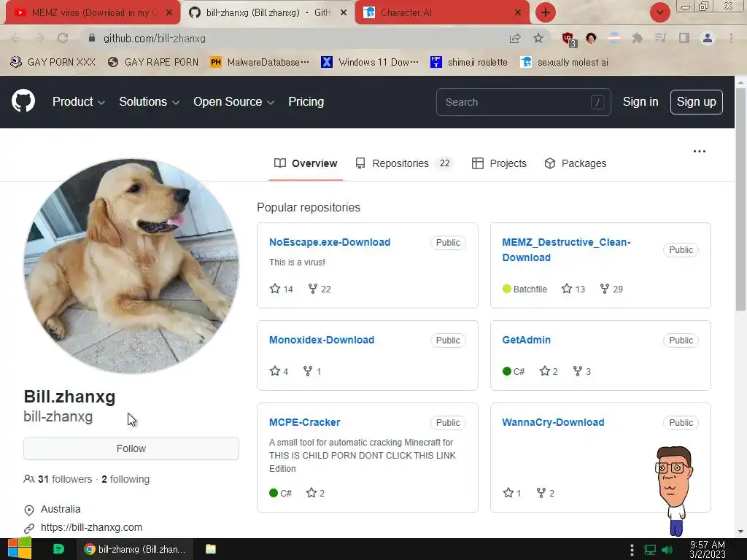This screenshot has width=747, height=560.
Task: Click the Pricing link
Action: pos(306,101)
